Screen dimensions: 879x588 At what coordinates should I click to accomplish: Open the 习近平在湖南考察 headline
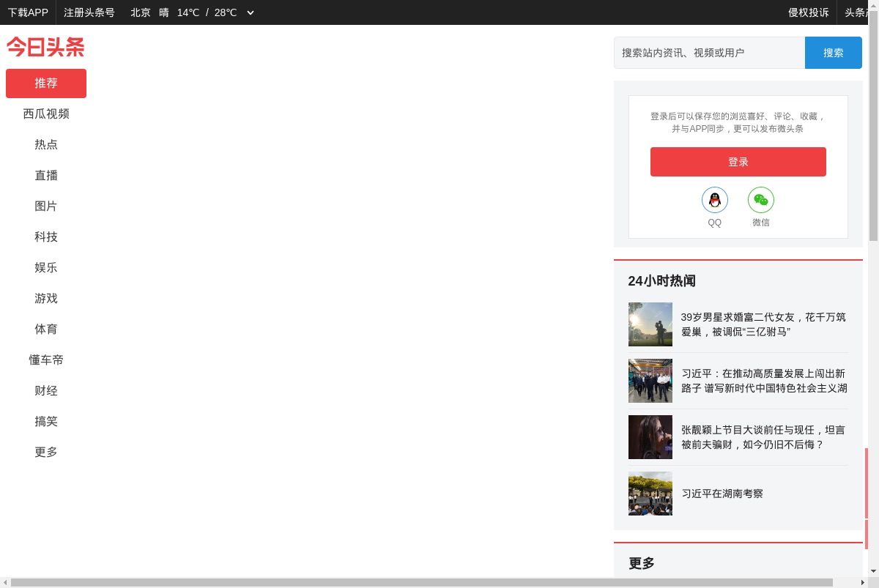coord(722,494)
